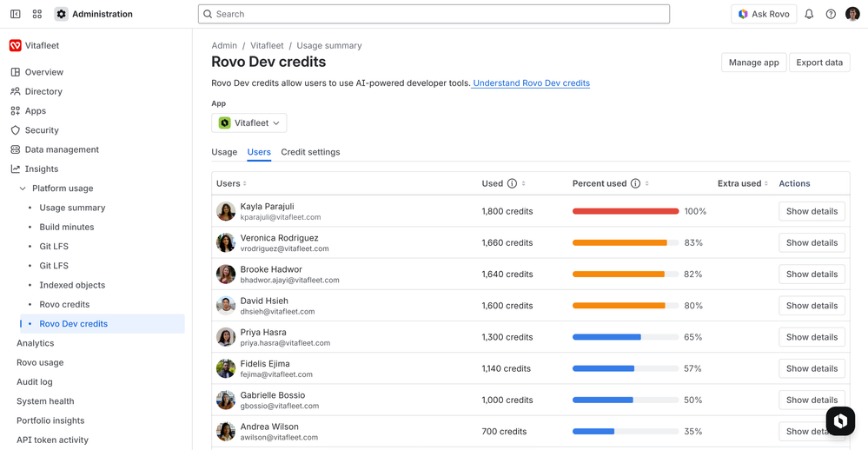Open Rovo usage in the sidebar

(x=40, y=362)
